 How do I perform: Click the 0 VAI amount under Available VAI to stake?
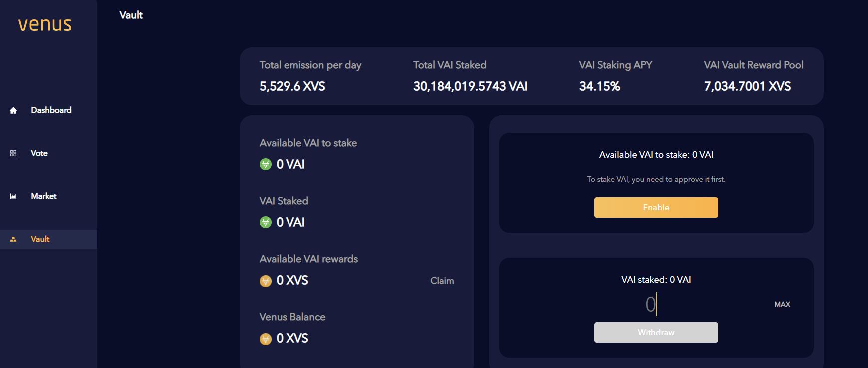pyautogui.click(x=290, y=164)
